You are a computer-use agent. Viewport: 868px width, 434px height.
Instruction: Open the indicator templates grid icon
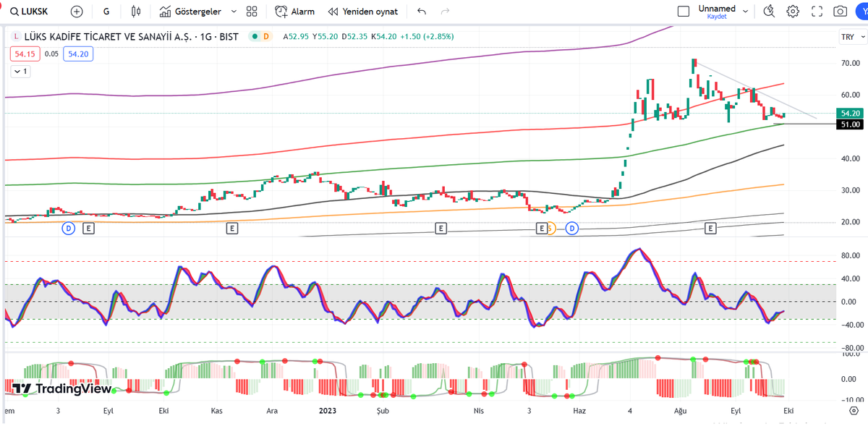pos(252,12)
